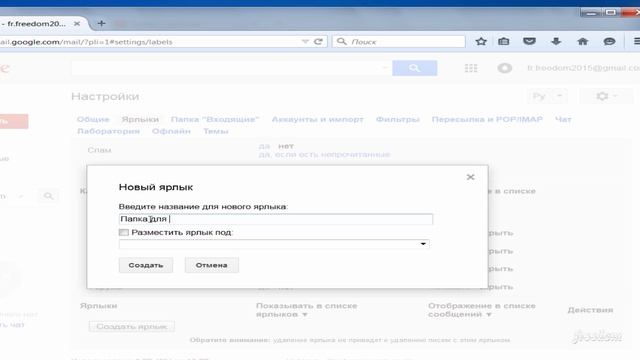Enable Разместить ярлык под checkbox
Image resolution: width=640 pixels, height=360 pixels.
pos(124,232)
